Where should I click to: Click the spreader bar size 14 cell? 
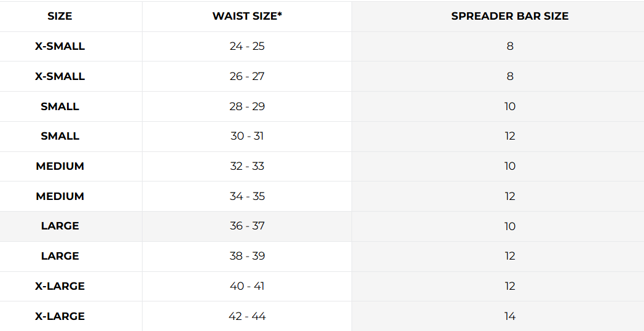coord(509,316)
